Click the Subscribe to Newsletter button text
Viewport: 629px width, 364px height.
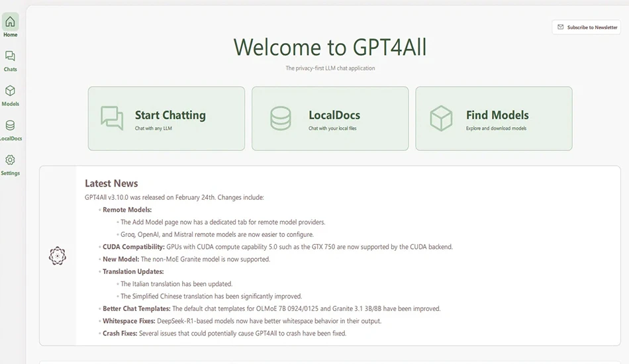coord(592,27)
